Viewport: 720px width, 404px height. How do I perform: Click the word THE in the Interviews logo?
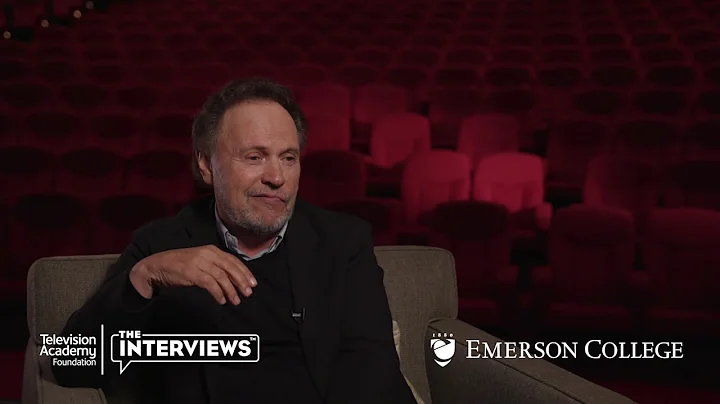click(x=129, y=335)
